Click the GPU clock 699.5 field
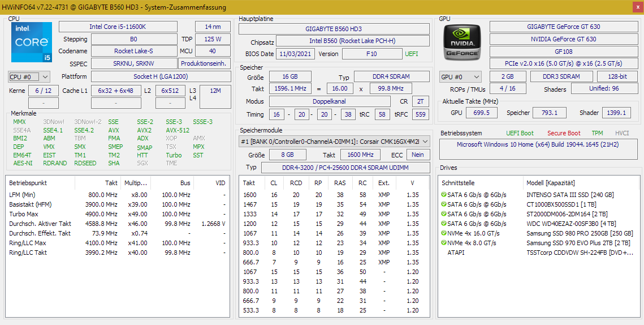The image size is (644, 325). pyautogui.click(x=481, y=113)
